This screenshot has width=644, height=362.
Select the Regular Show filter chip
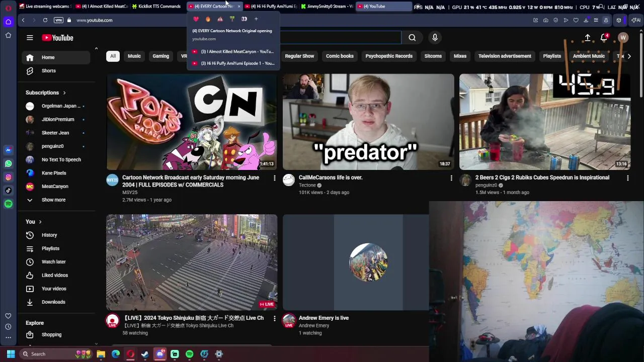(x=299, y=56)
